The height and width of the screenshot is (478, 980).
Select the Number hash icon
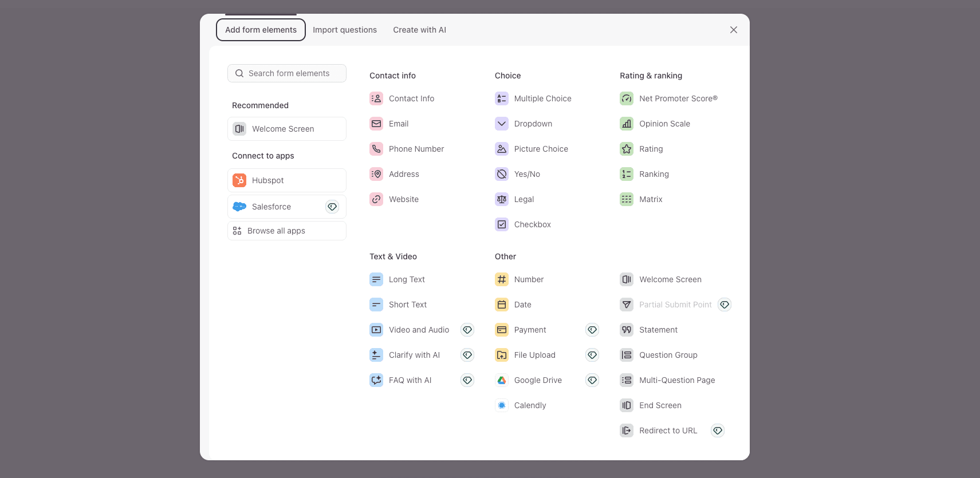coord(502,279)
